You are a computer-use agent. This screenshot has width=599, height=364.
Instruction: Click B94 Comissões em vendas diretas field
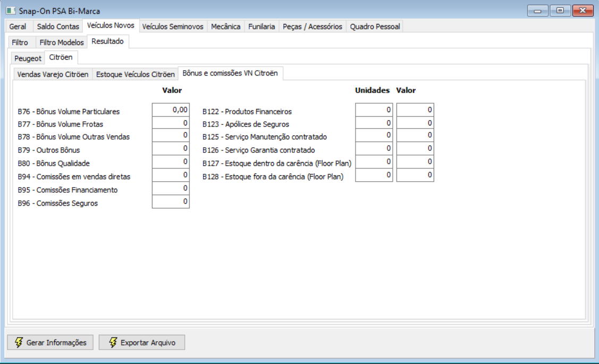(x=171, y=175)
